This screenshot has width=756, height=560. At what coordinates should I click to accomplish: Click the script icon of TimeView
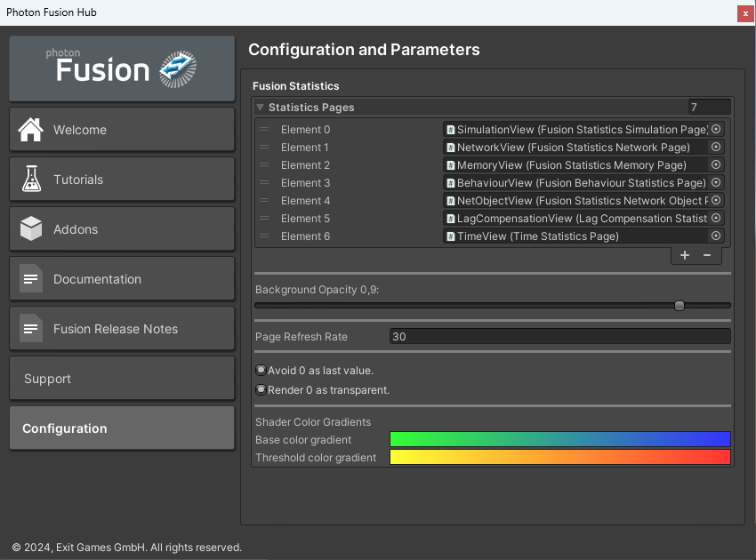click(451, 236)
